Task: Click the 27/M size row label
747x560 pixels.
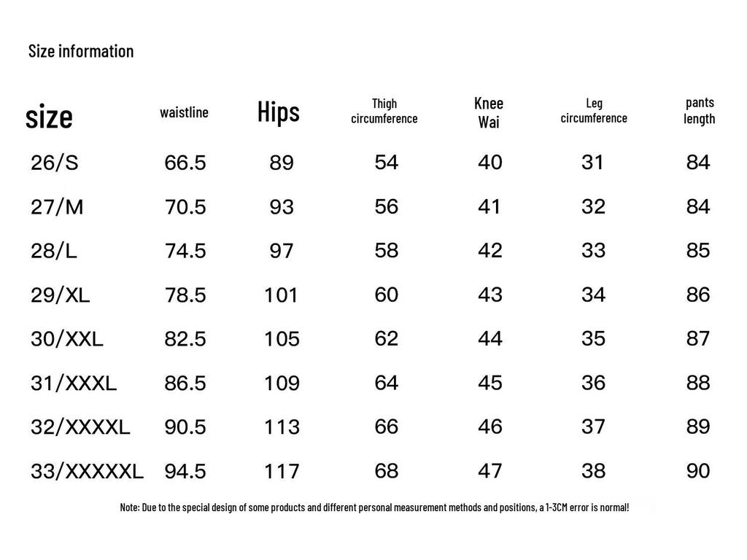Action: pos(58,207)
